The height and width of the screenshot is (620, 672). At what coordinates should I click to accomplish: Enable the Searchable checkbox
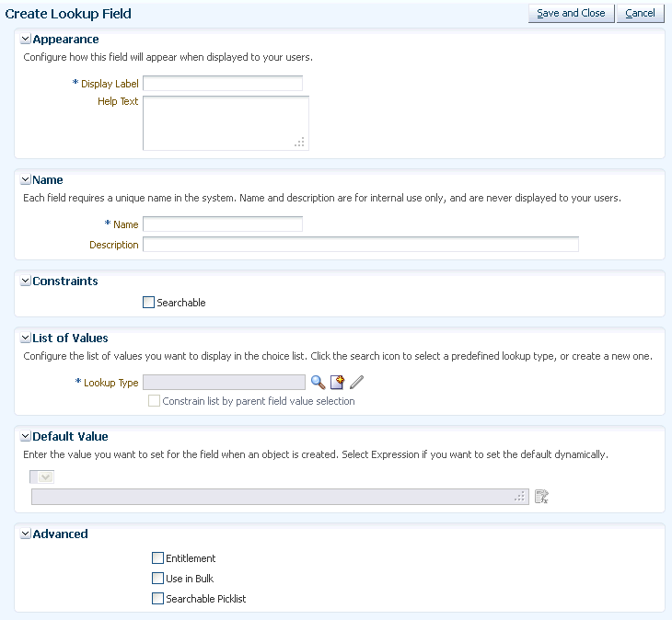[x=148, y=303]
